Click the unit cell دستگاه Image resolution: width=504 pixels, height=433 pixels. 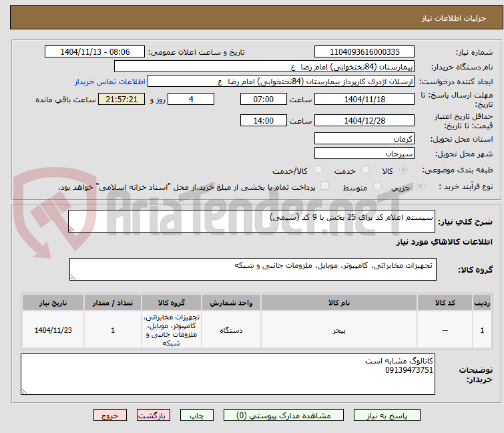click(x=231, y=330)
